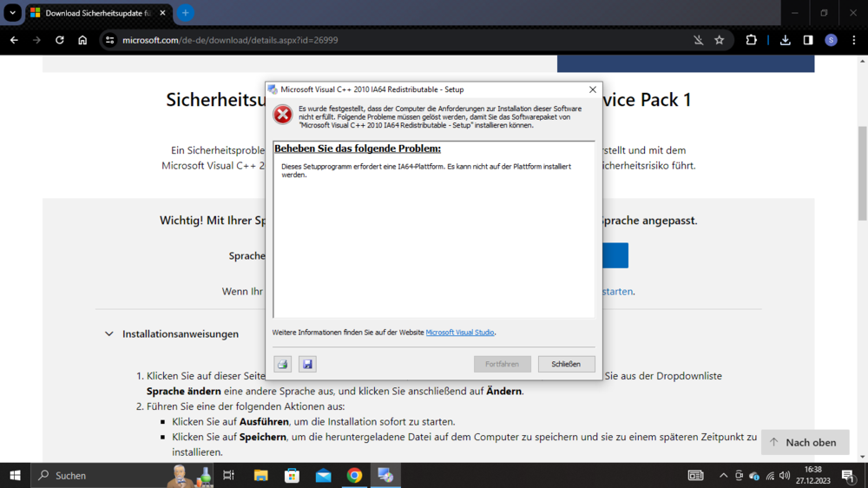Open Task View on taskbar
This screenshot has height=488, width=868.
[228, 475]
